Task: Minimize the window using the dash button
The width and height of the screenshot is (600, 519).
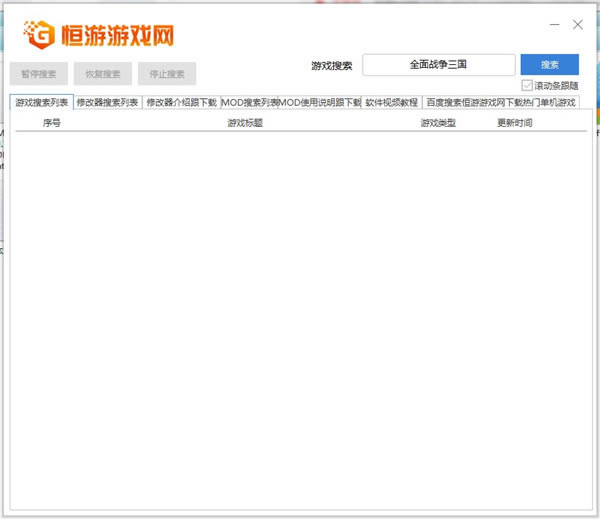Action: pos(554,23)
